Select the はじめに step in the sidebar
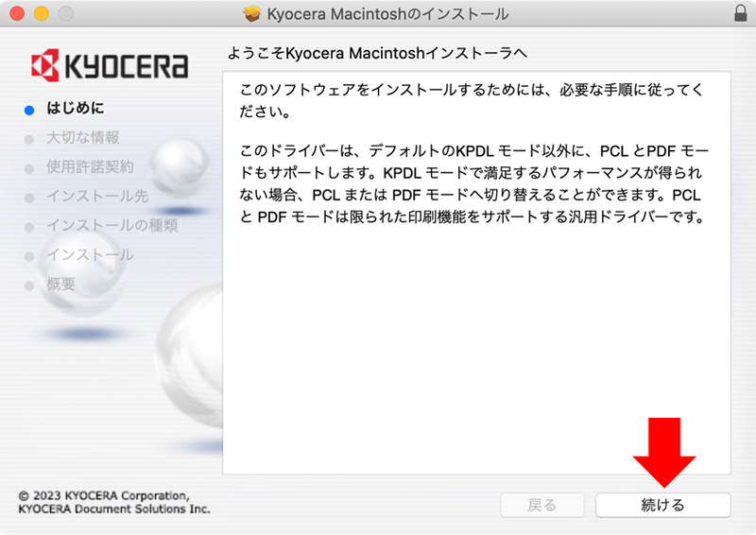 (76, 108)
